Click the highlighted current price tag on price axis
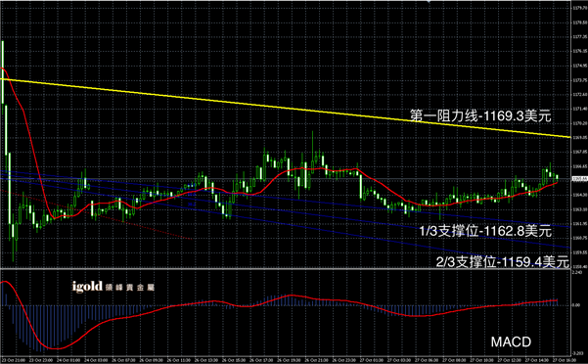This screenshot has width=588, height=364. (x=579, y=179)
